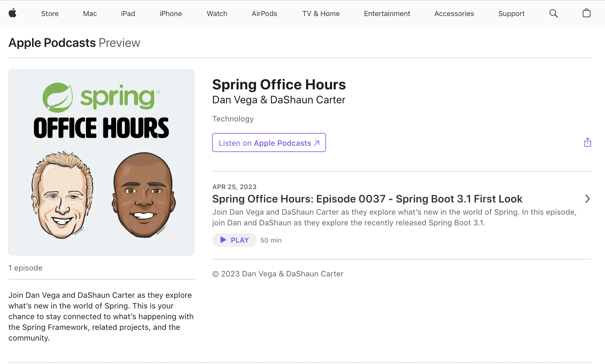The height and width of the screenshot is (364, 605).
Task: Open Episode 0037 Spring Boot 3.1 title link
Action: pos(367,199)
